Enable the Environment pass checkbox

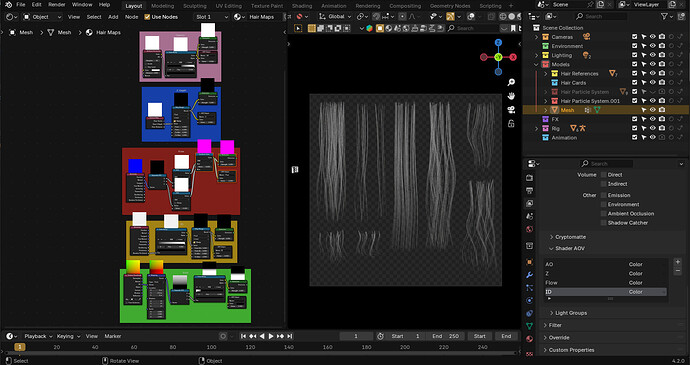click(604, 204)
